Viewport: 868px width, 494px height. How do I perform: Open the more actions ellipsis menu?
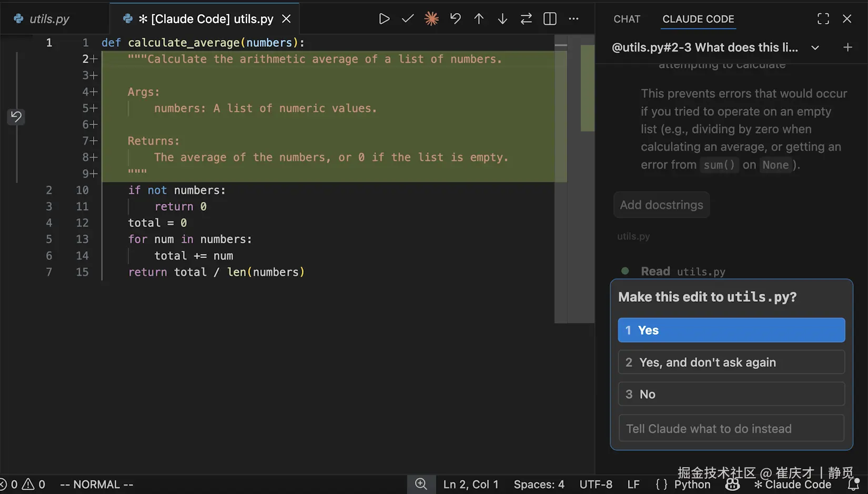tap(573, 18)
